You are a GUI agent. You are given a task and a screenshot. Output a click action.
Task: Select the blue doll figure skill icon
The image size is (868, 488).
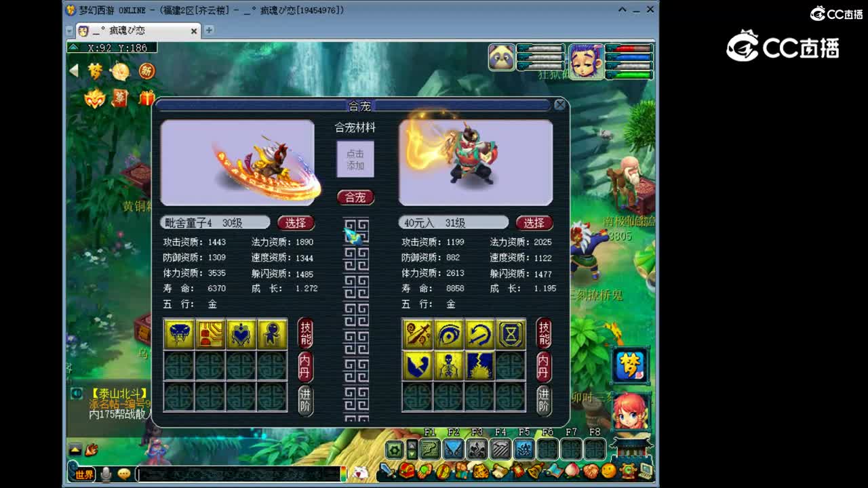(272, 334)
